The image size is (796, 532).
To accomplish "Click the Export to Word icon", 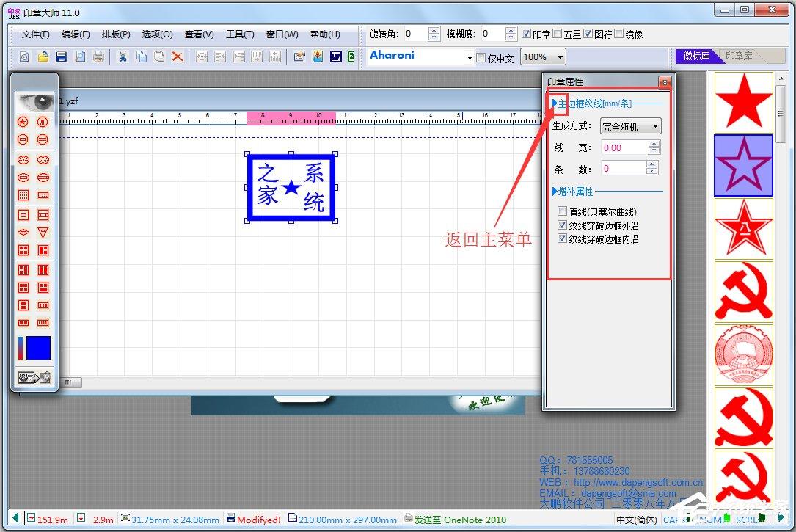I will [335, 57].
